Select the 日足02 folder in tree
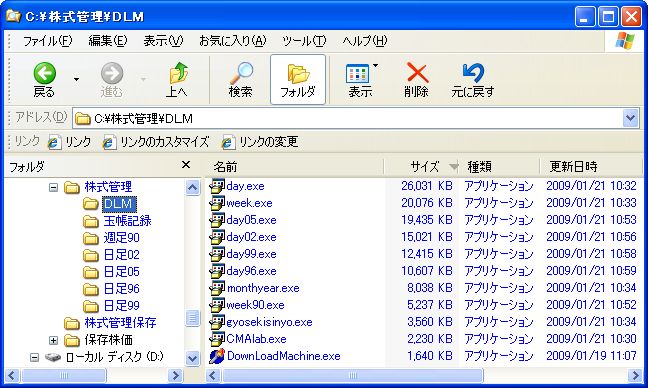Image resolution: width=648 pixels, height=388 pixels. click(122, 255)
